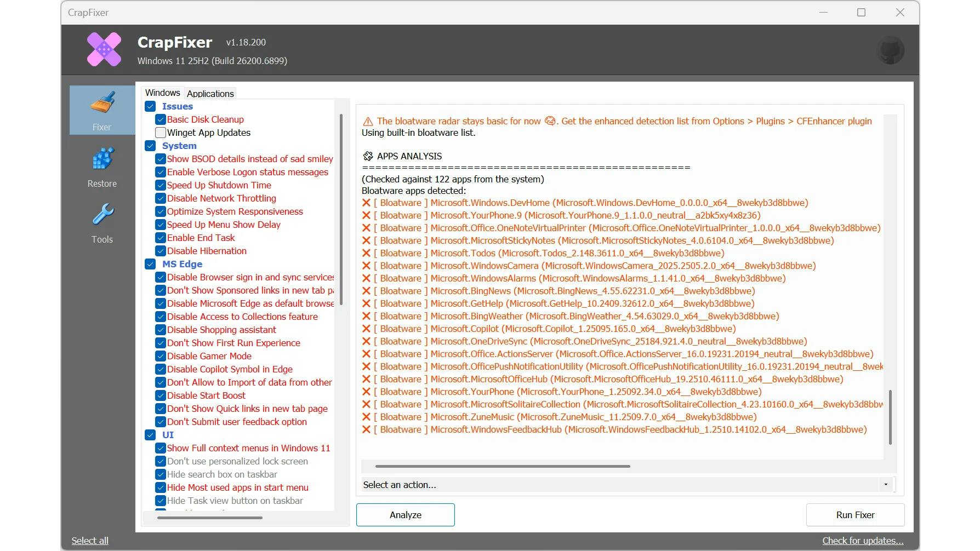Click the Analyze button
Screen dimensions: 980x551
[x=406, y=515]
